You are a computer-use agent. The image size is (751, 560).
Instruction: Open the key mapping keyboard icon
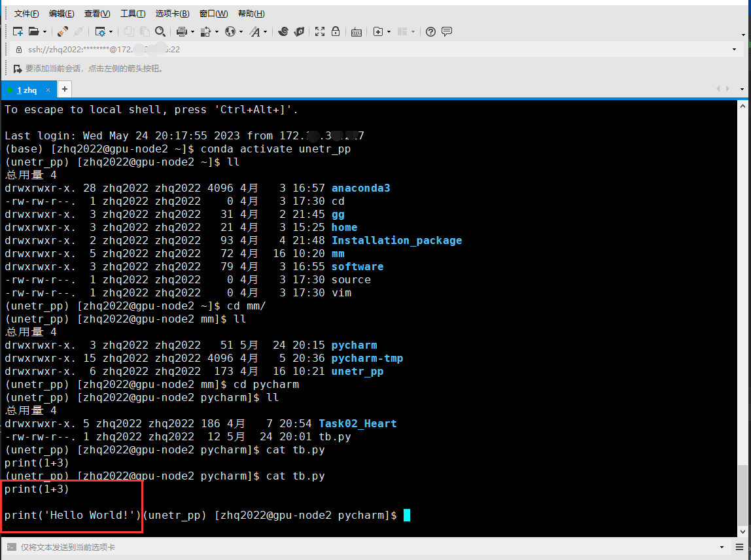click(357, 32)
